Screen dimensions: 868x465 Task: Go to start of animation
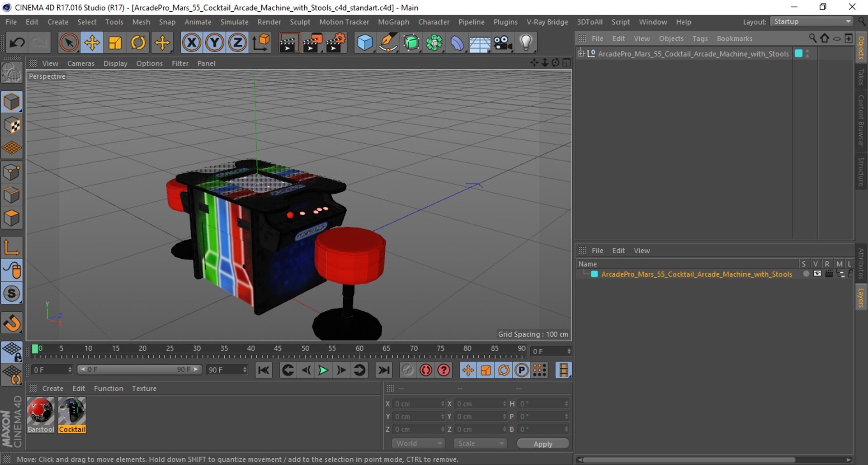[264, 370]
